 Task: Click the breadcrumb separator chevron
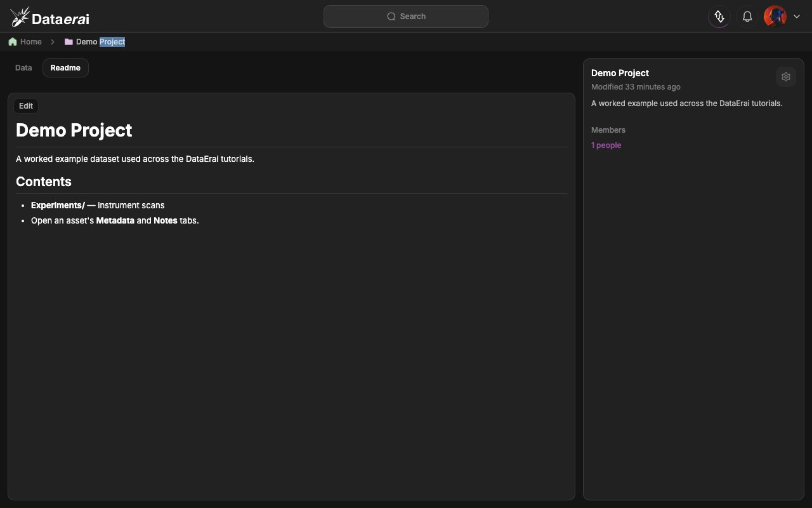click(53, 42)
